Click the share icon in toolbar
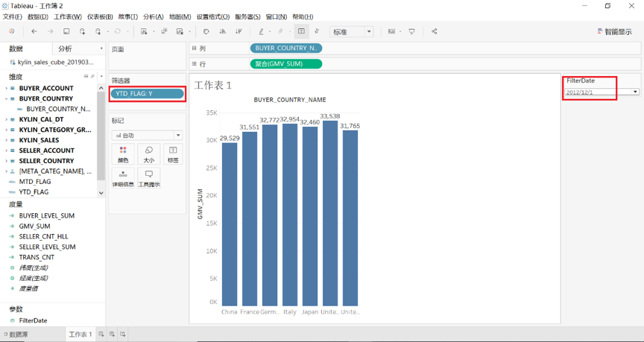 [x=435, y=32]
